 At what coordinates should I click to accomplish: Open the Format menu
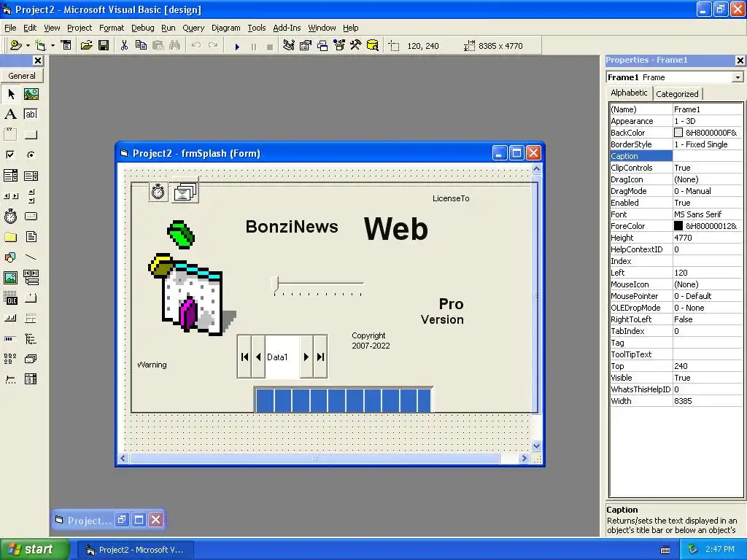point(112,28)
